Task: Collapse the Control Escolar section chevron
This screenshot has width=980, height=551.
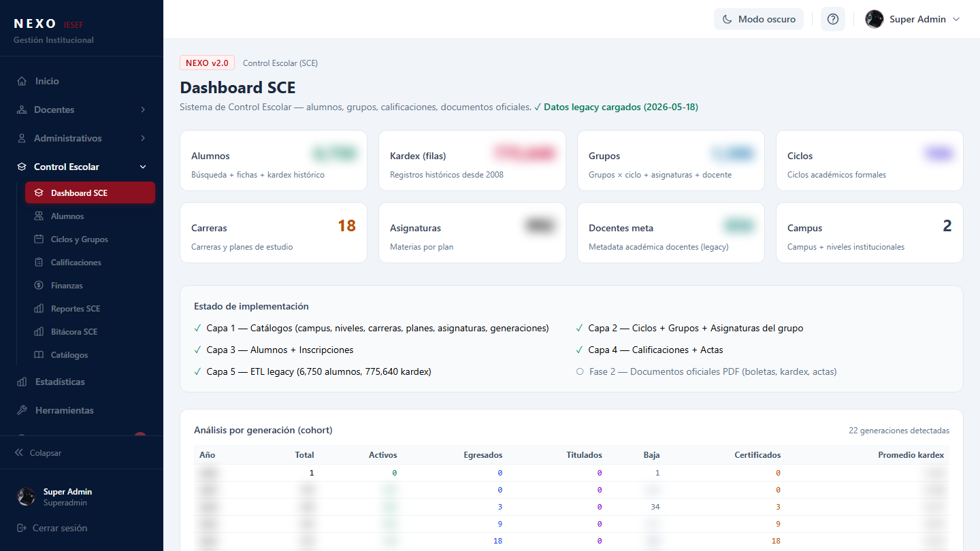Action: (x=143, y=167)
